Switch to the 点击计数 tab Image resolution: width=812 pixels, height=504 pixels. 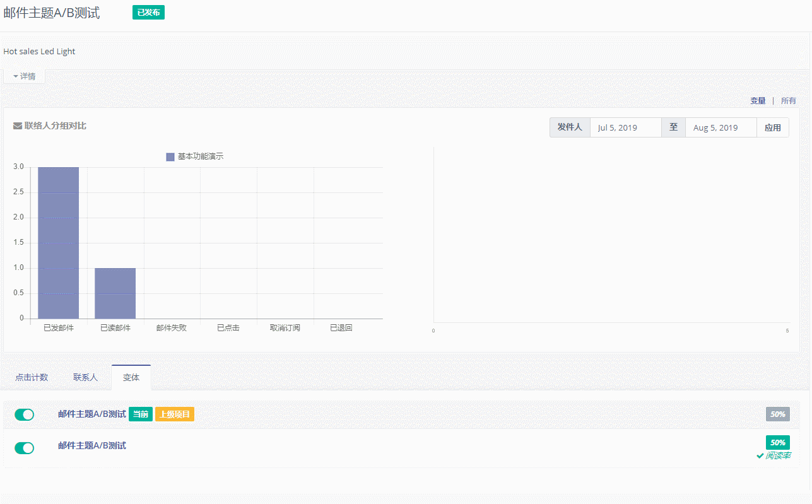(32, 377)
